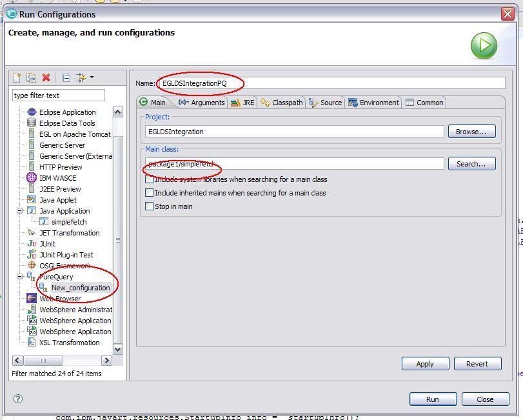This screenshot has height=420, width=523.
Task: Click the XSL Transformation icon
Action: [x=32, y=343]
